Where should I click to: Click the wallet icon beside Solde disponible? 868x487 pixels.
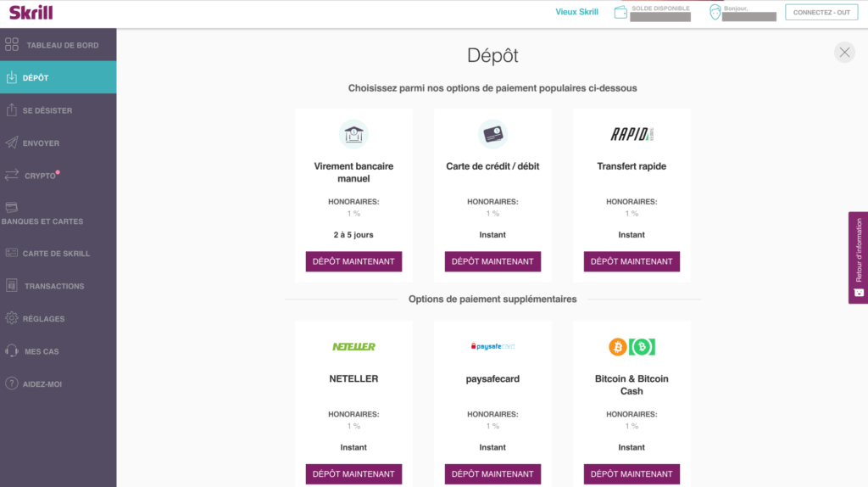pyautogui.click(x=620, y=12)
